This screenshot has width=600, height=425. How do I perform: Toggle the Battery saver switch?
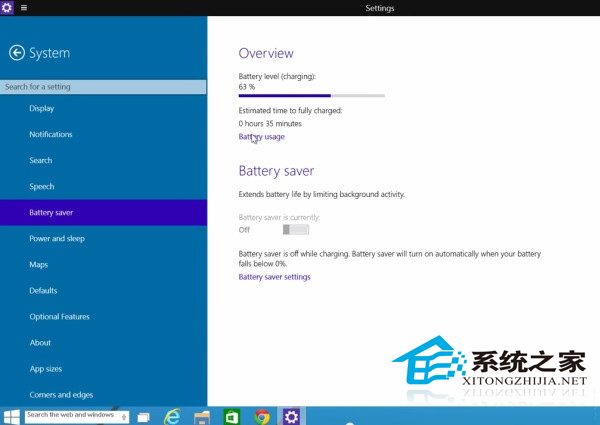pos(296,230)
